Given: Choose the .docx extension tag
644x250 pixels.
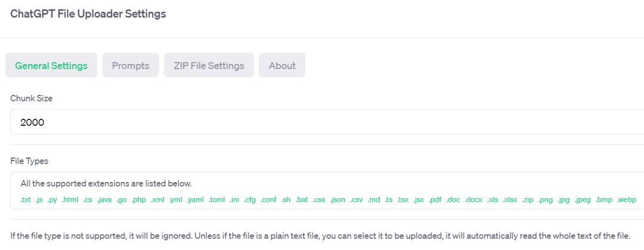Looking at the screenshot, I should pyautogui.click(x=473, y=200).
